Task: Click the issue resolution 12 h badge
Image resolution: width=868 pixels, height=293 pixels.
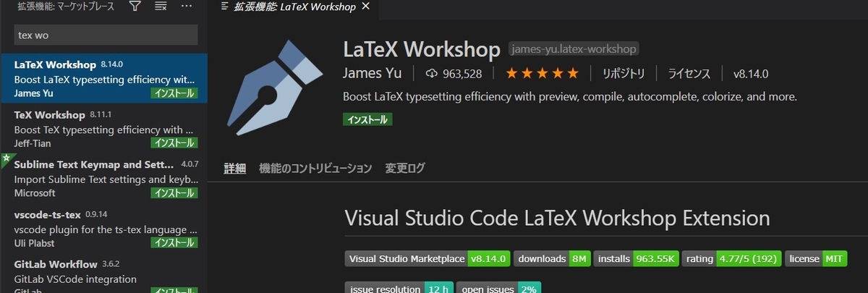Action: (399, 289)
